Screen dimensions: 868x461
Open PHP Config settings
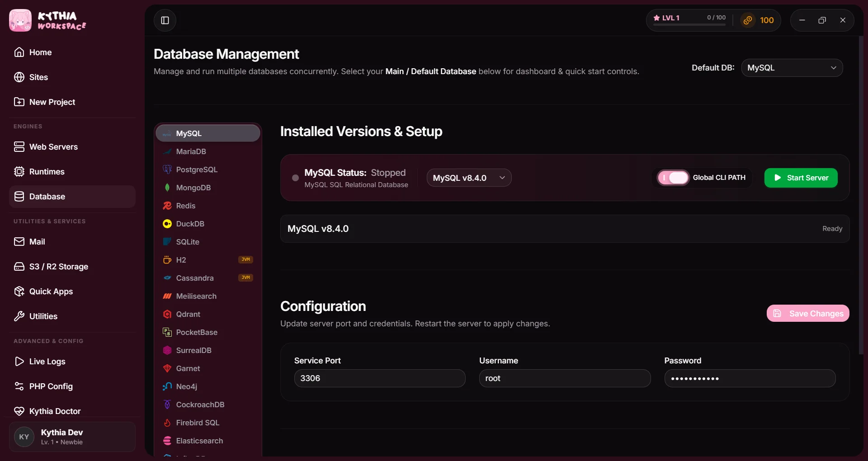(x=72, y=386)
